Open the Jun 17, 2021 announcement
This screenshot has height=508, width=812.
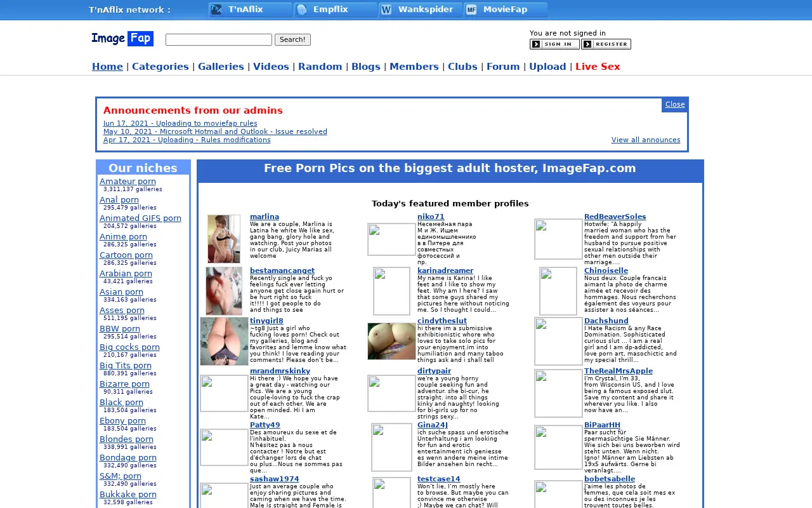pos(180,123)
